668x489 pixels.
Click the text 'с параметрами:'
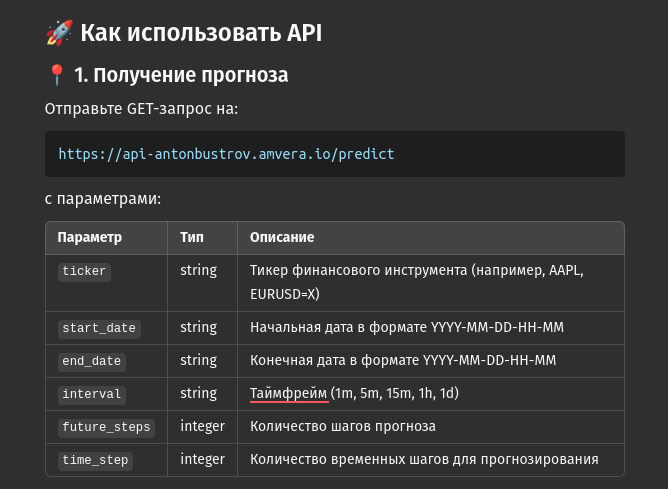[103, 199]
